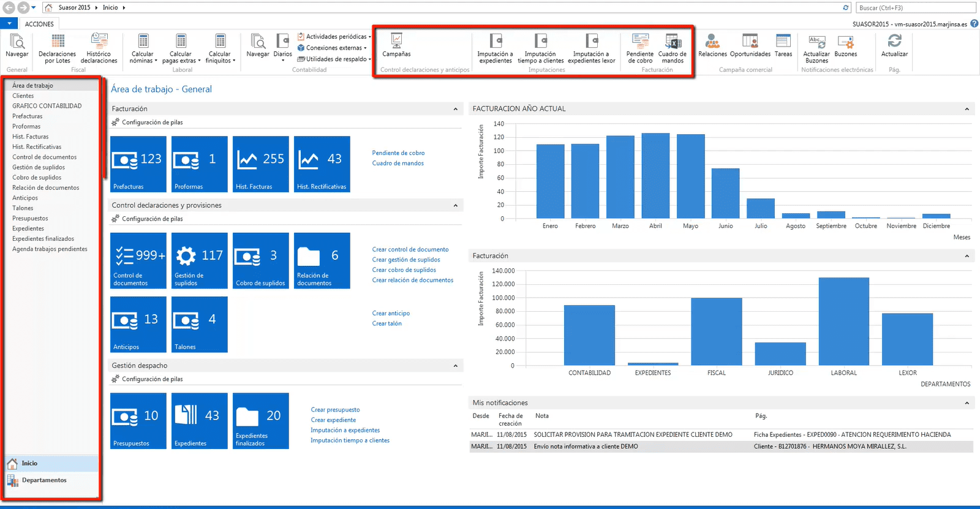Image resolution: width=980 pixels, height=509 pixels.
Task: Click Crear control de documento link
Action: tap(410, 249)
